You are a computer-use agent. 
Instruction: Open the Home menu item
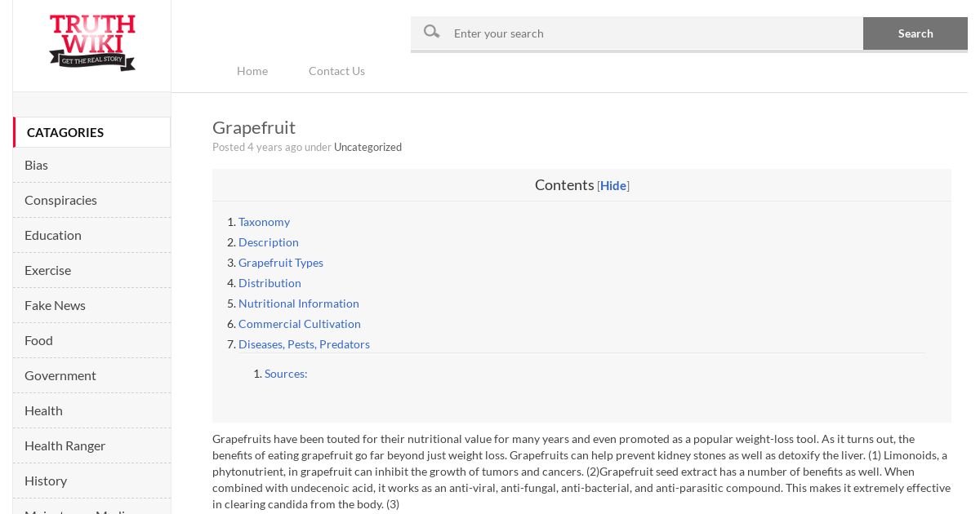coord(252,71)
